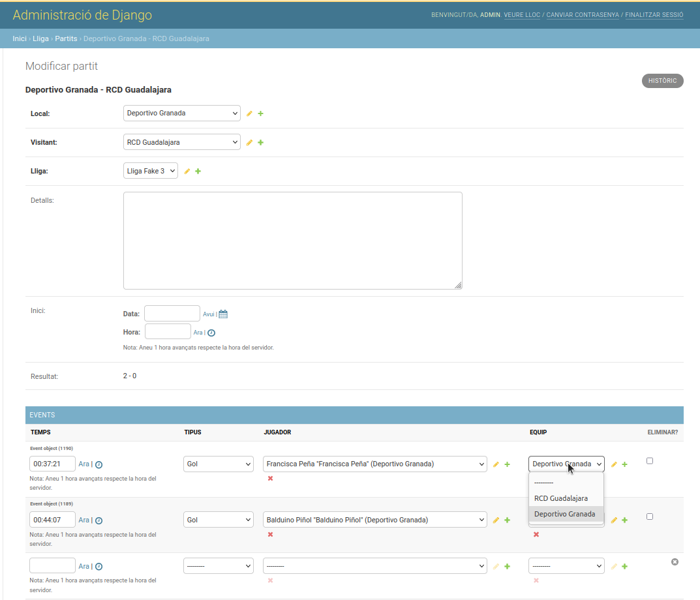
Task: Navigate to Inici via breadcrumb
Action: coord(19,38)
